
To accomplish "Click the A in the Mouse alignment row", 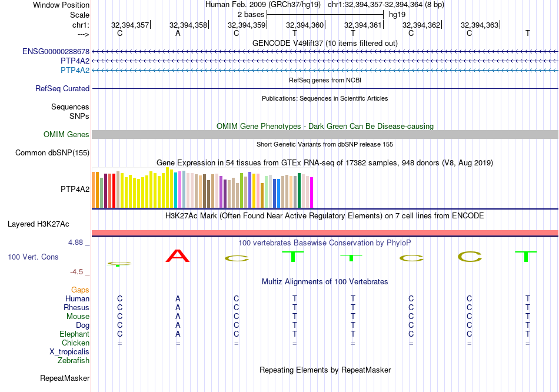I will [x=178, y=317].
